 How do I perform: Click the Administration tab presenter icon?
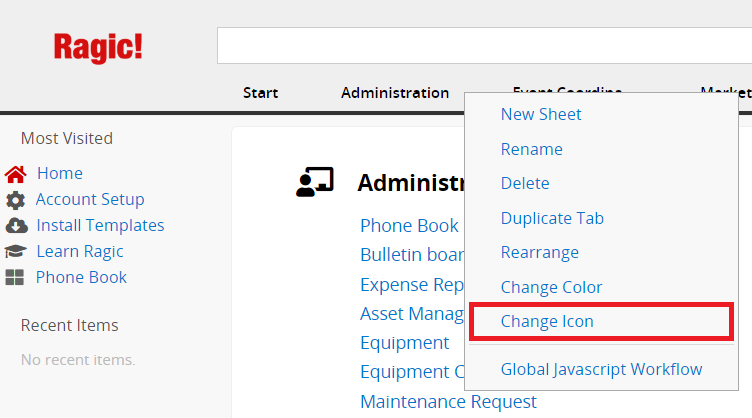point(315,182)
